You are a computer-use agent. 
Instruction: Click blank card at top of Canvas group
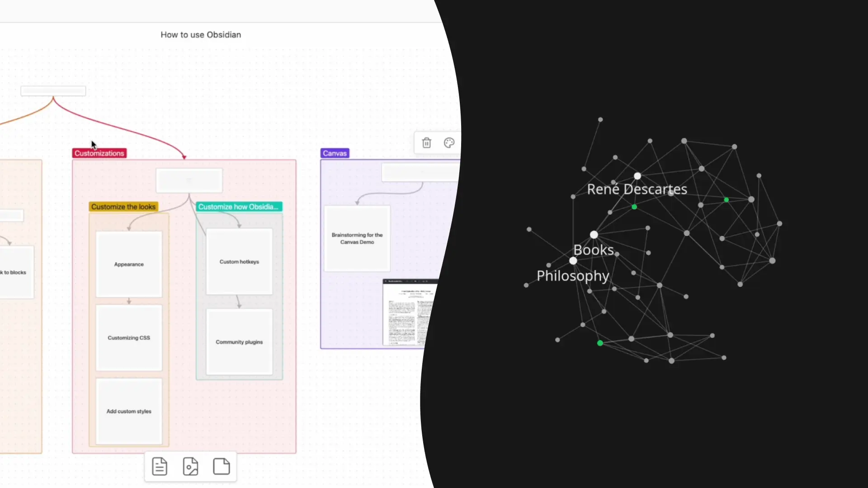pos(421,173)
